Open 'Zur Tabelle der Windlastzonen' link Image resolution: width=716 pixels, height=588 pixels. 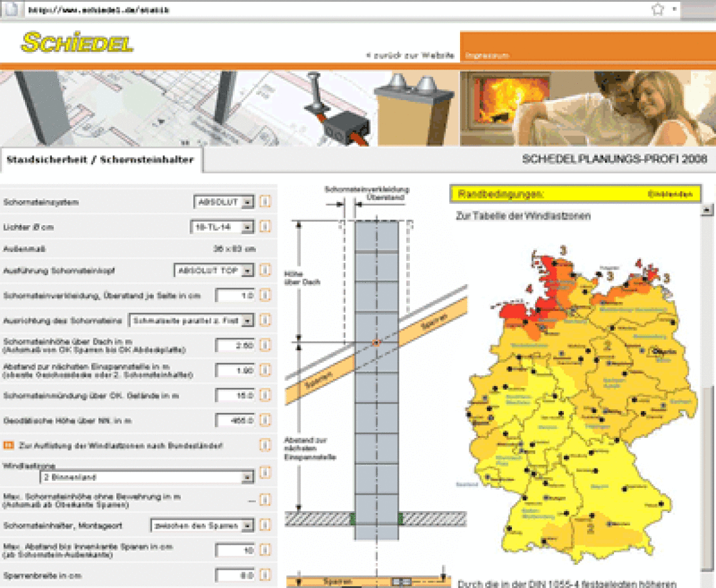coord(523,215)
